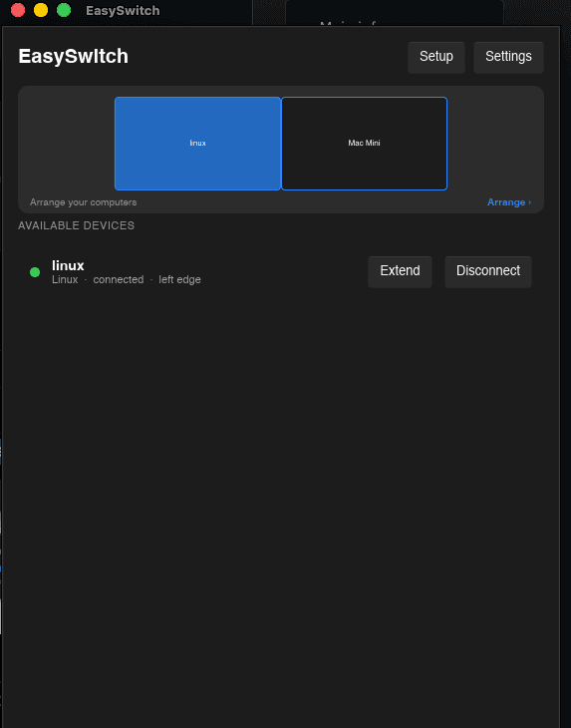Screen dimensions: 571x728
Task: Click the EasySwitch window title text
Action: (123, 10)
